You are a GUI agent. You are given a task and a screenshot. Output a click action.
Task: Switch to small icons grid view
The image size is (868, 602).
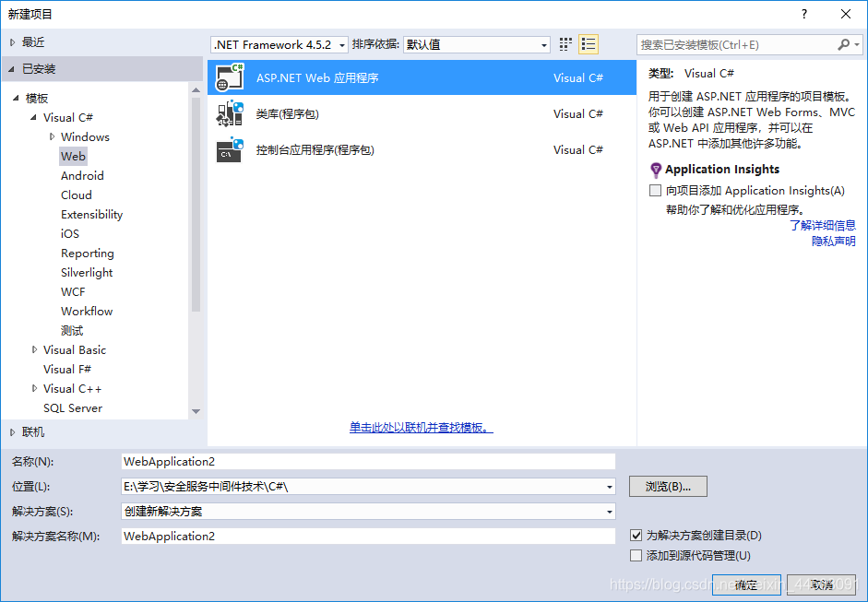[565, 44]
